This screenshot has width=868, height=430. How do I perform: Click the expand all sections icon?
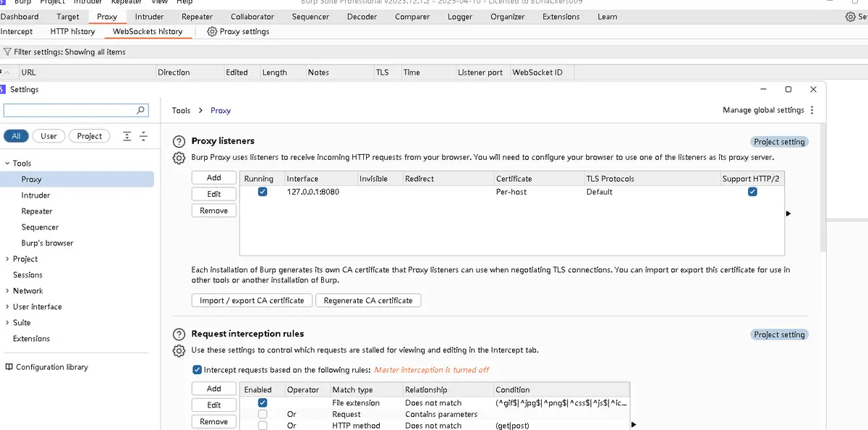[x=127, y=136]
